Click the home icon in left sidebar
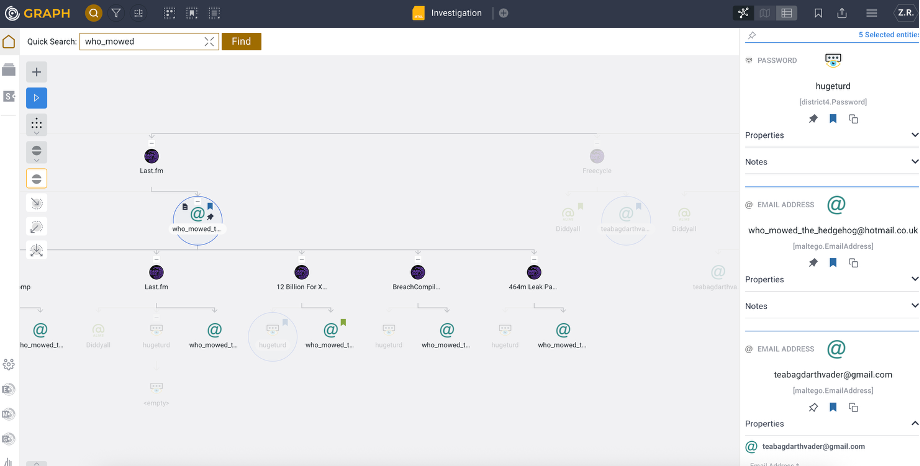 (x=9, y=42)
